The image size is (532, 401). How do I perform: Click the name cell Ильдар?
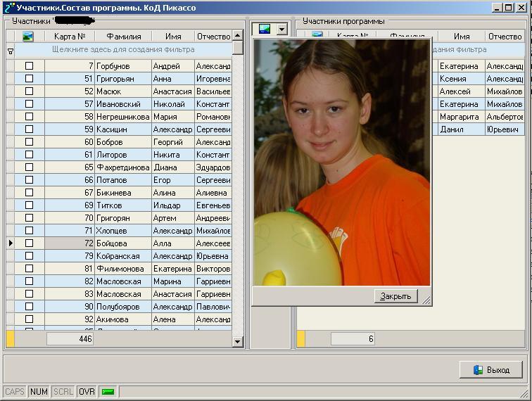tap(173, 205)
